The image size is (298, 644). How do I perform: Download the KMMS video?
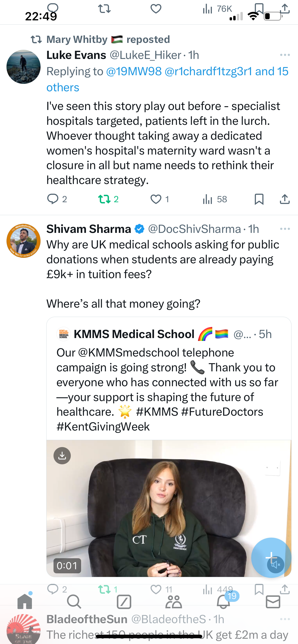(62, 456)
